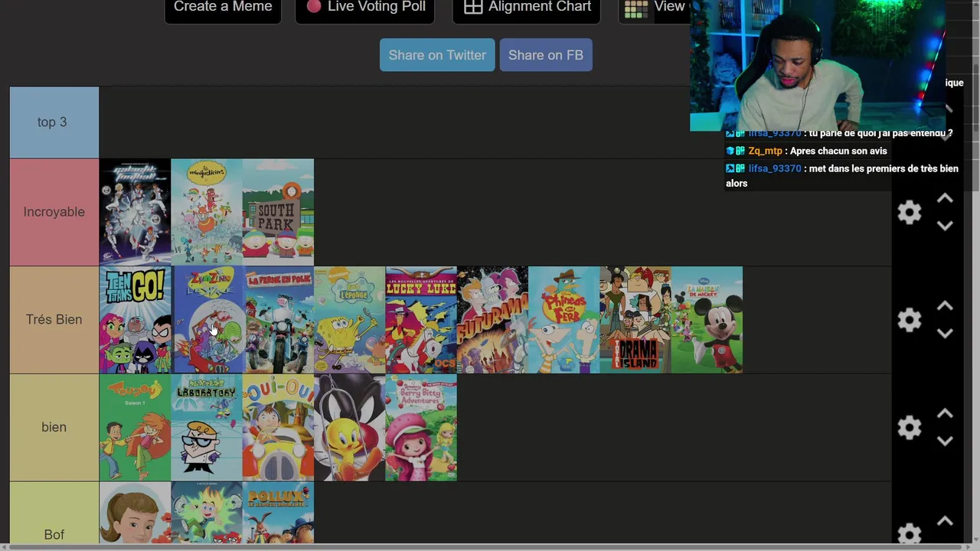Select the Oui-Oui thumbnail
Image resolution: width=980 pixels, height=551 pixels.
278,427
